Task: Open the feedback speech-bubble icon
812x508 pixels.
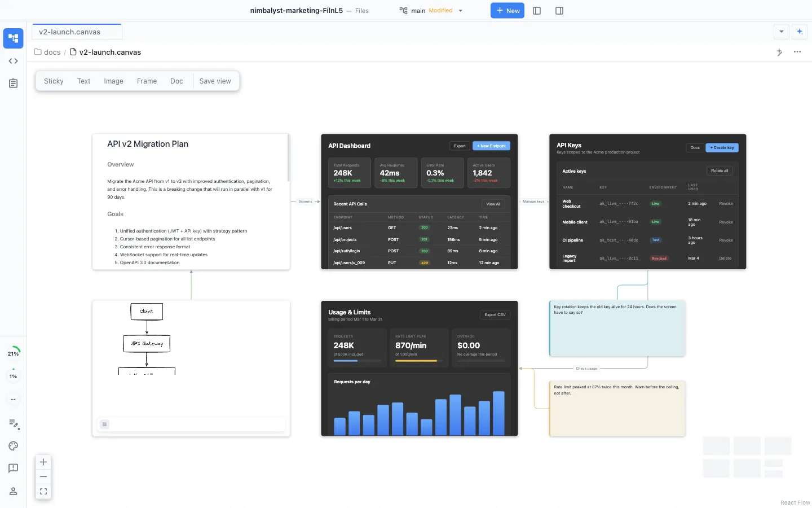Action: [14, 468]
